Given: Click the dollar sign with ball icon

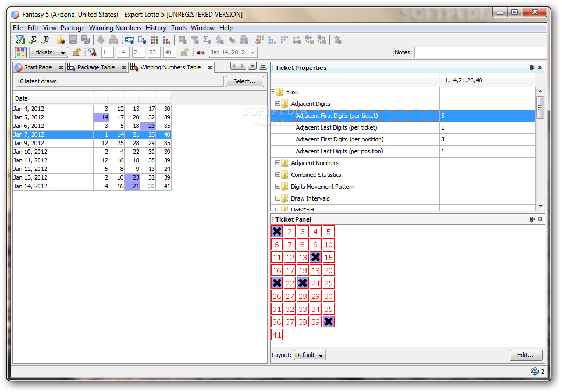Looking at the screenshot, I should [219, 40].
